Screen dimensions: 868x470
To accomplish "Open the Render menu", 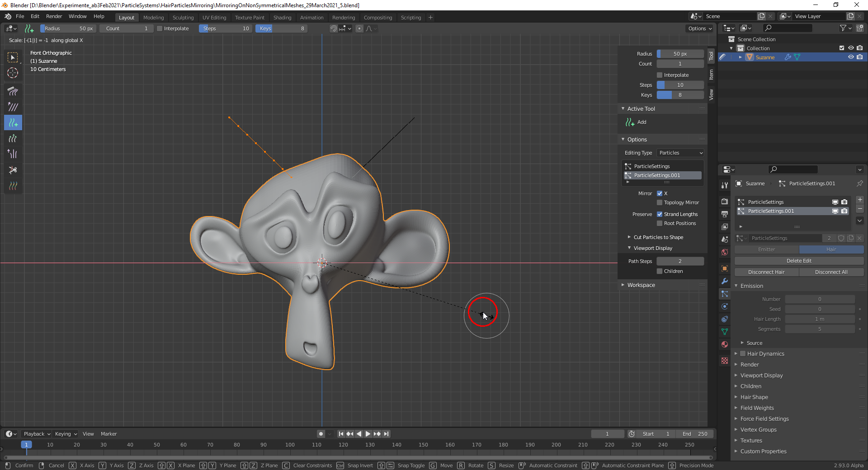I will (54, 16).
